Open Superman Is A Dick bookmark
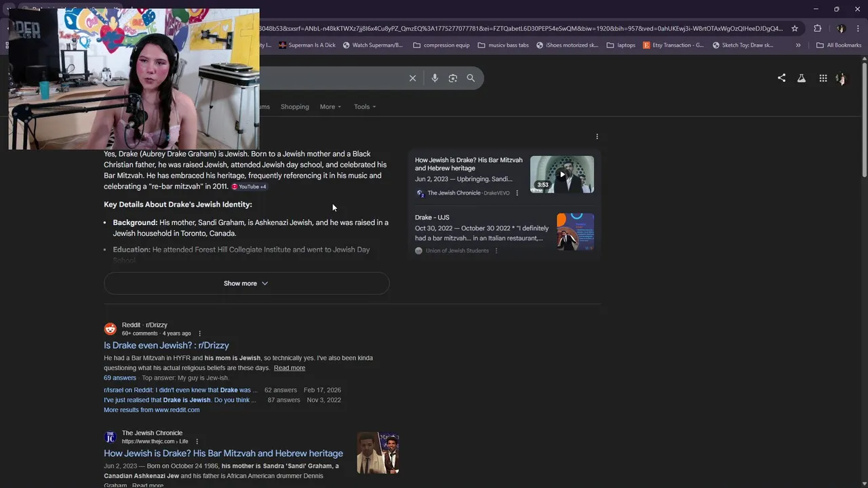This screenshot has height=488, width=868. tap(307, 45)
